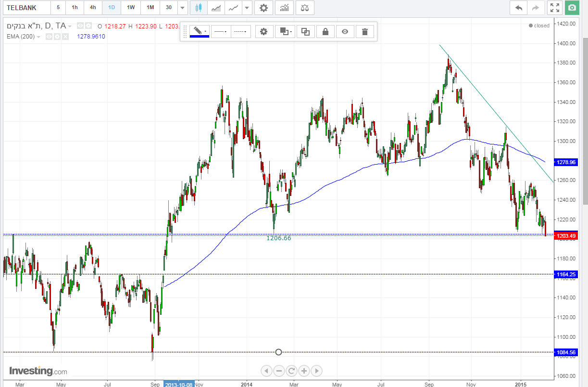Click the 1278.96 EMA price label
588x387 pixels.
click(x=565, y=163)
